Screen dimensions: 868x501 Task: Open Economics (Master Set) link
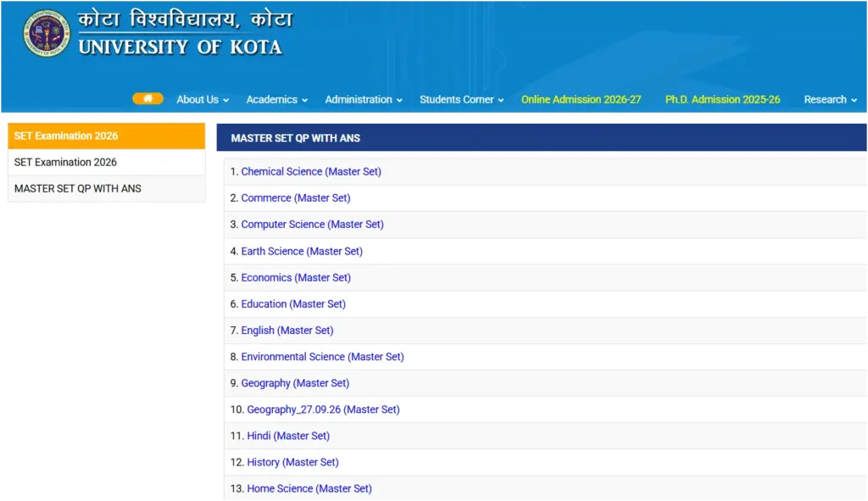coord(296,278)
